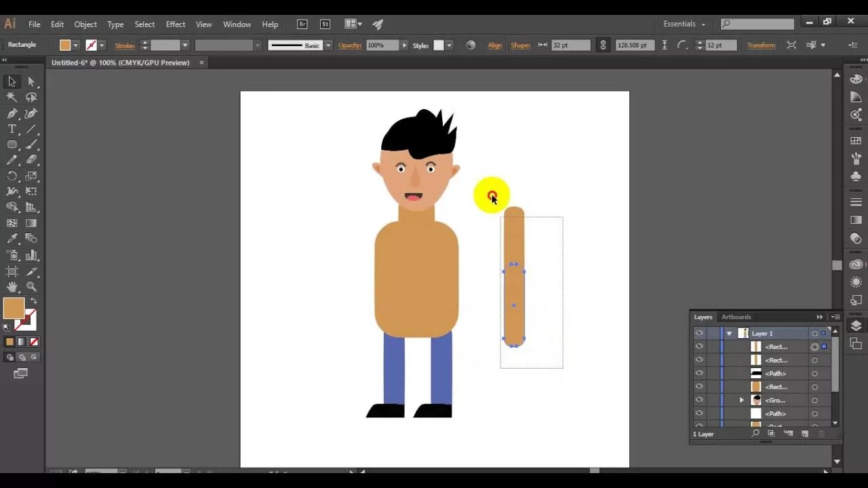The height and width of the screenshot is (488, 868).
Task: Switch to the Artboards tab
Action: (x=736, y=317)
